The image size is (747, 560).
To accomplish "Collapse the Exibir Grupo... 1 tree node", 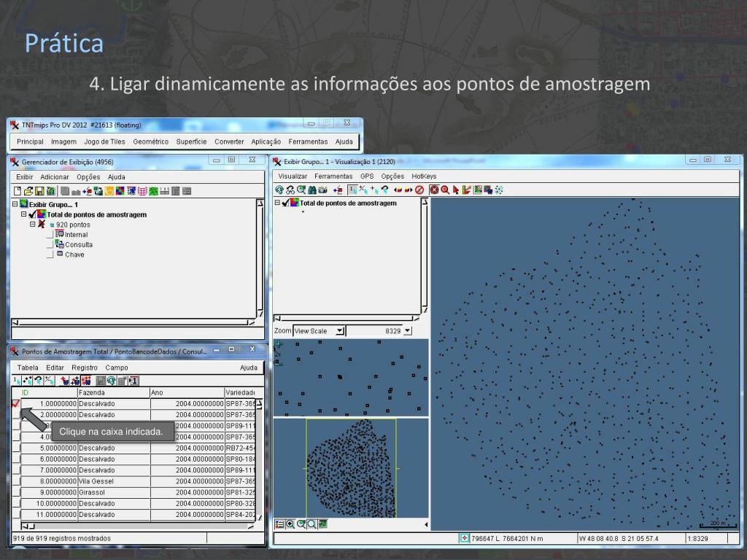I will coord(15,204).
